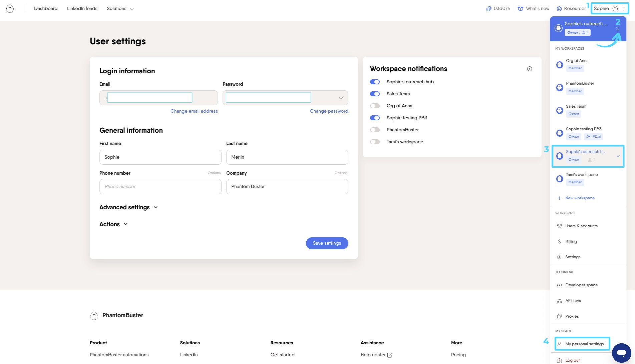
Task: Click PhantomBuster workspace avatar in list
Action: coord(560,87)
